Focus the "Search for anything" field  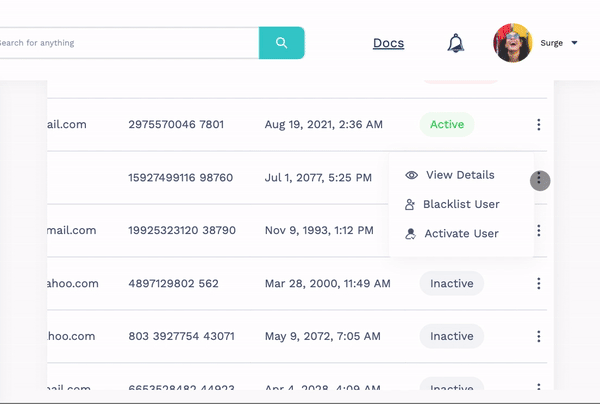pos(125,43)
